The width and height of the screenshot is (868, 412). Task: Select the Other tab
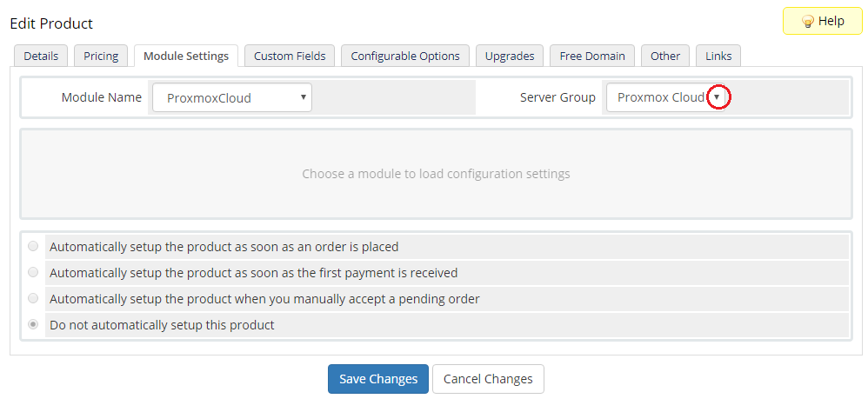coord(665,56)
